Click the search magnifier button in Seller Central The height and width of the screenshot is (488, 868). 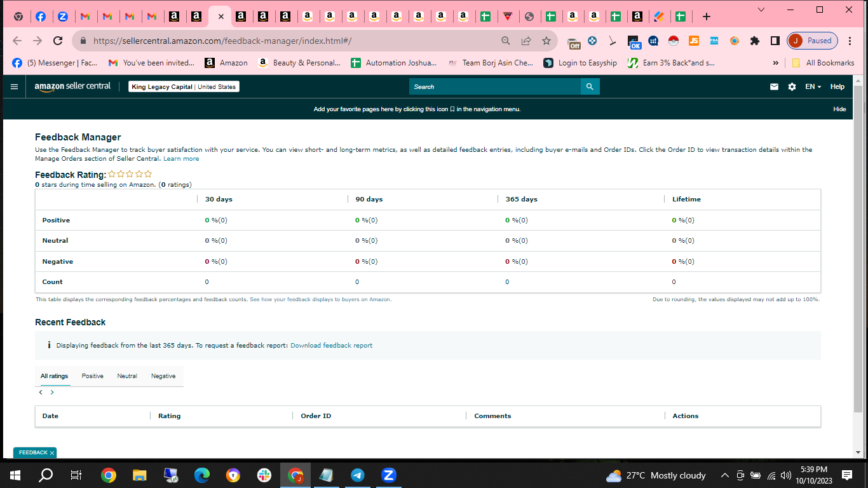point(590,86)
